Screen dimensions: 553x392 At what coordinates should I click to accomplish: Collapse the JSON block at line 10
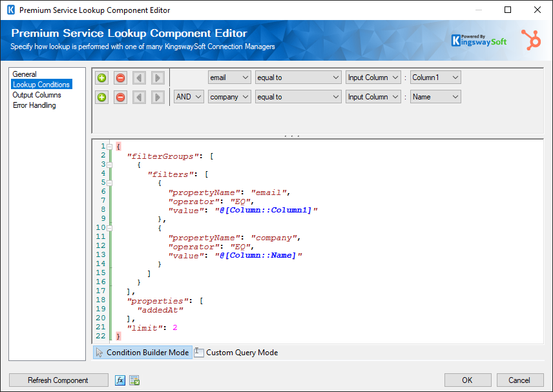[x=110, y=228]
